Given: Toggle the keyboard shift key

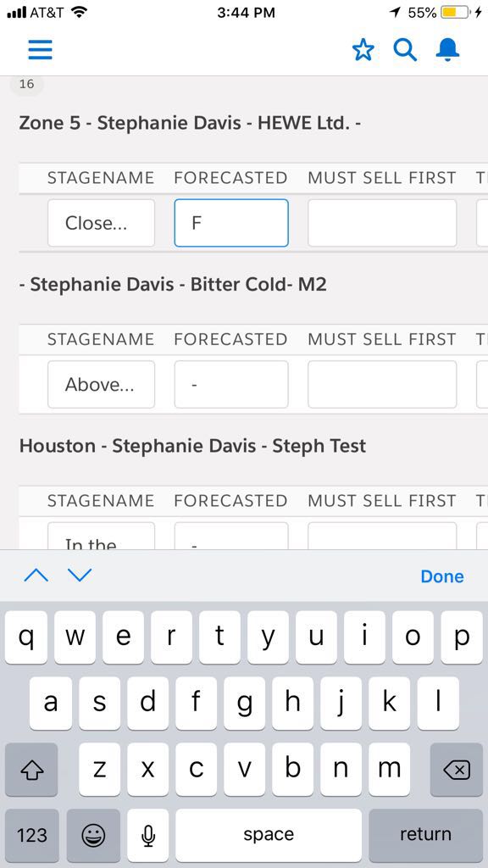Looking at the screenshot, I should point(31,770).
